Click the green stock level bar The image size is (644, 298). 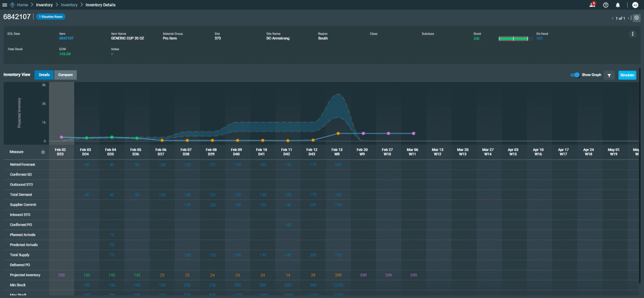click(x=513, y=39)
